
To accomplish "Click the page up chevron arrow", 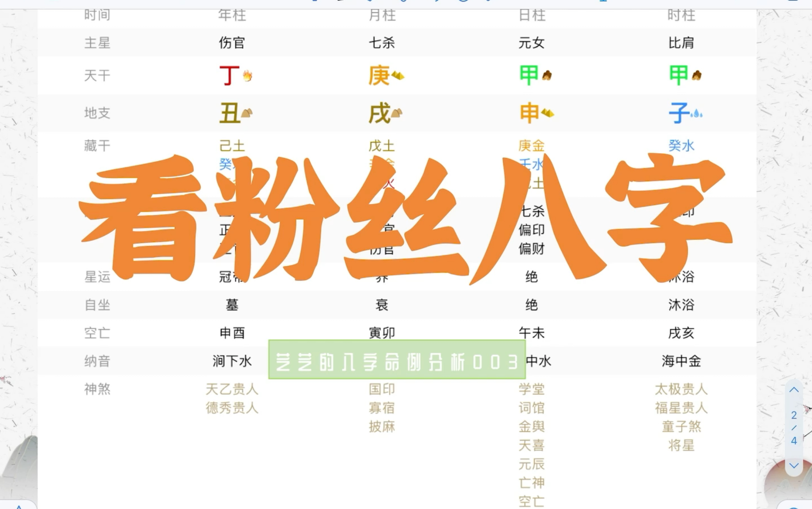I will tap(794, 390).
